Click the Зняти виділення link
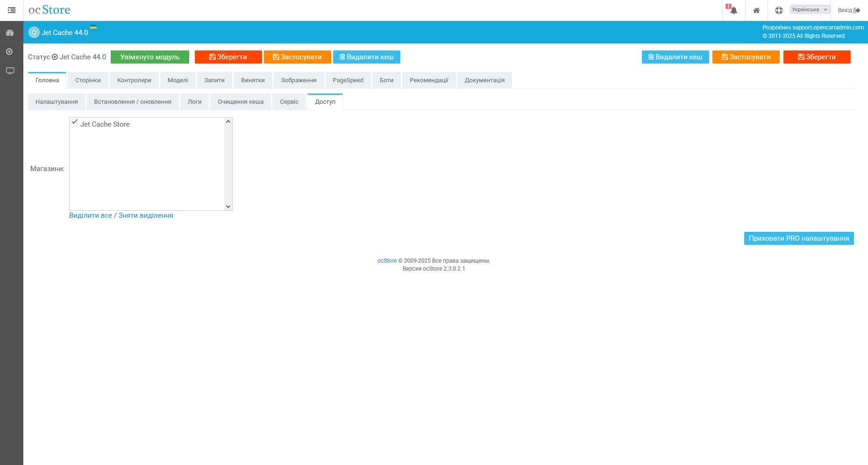Screen dimensions: 868x465 [x=145, y=215]
